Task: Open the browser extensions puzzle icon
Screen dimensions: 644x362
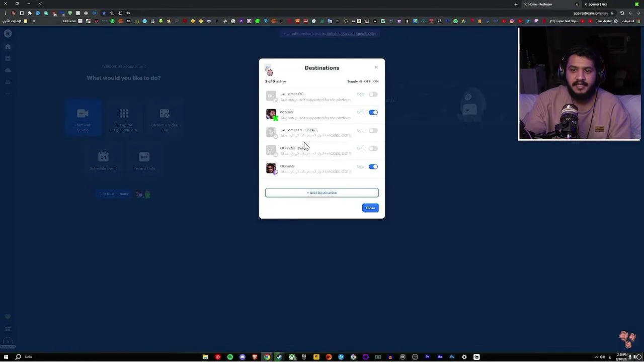Action: click(x=29, y=13)
